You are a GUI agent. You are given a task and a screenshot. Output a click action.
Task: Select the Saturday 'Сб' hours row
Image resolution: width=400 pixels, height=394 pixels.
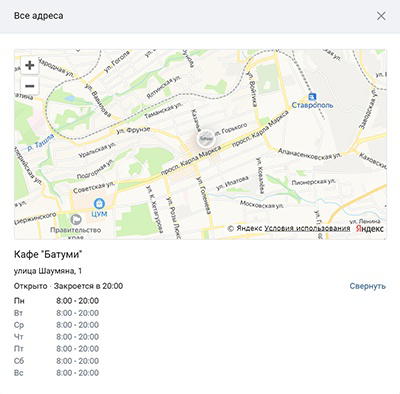coord(56,361)
